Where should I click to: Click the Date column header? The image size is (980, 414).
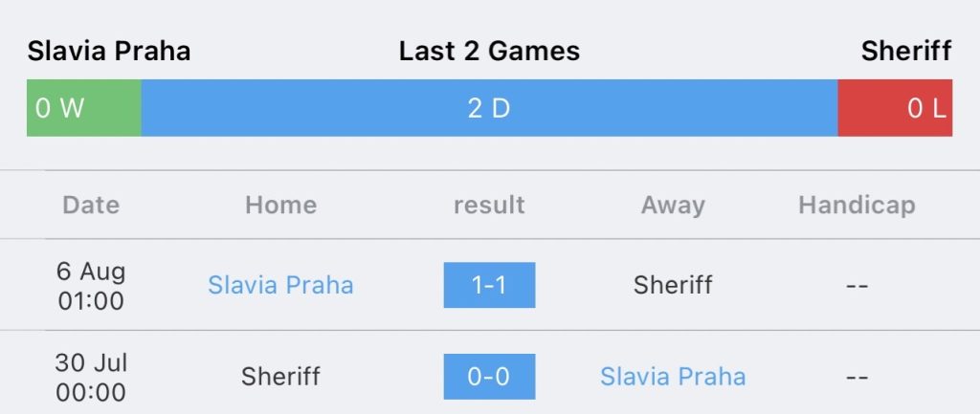coord(91,205)
